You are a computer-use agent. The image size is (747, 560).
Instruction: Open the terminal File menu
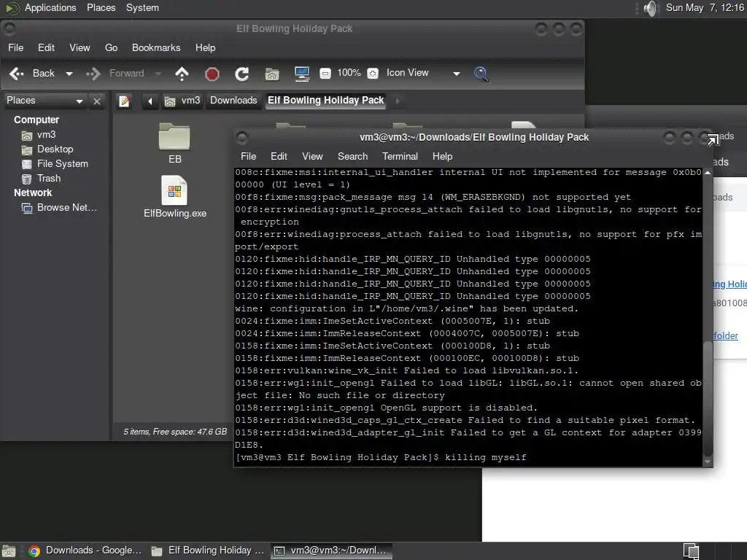coord(248,156)
